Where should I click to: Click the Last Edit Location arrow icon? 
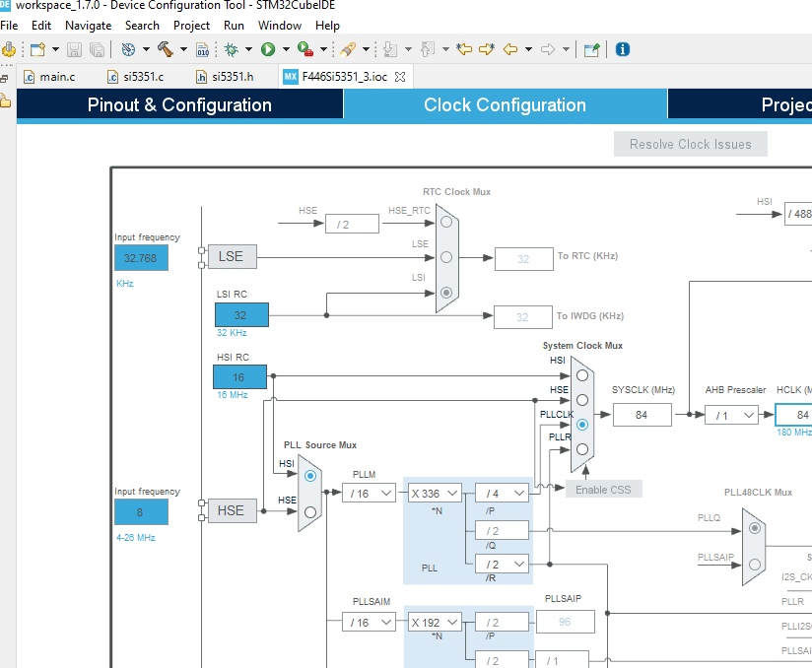click(x=464, y=49)
